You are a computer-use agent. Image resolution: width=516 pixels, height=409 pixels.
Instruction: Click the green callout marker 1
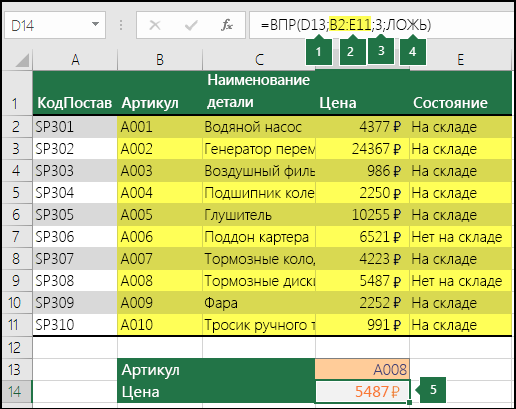(319, 51)
